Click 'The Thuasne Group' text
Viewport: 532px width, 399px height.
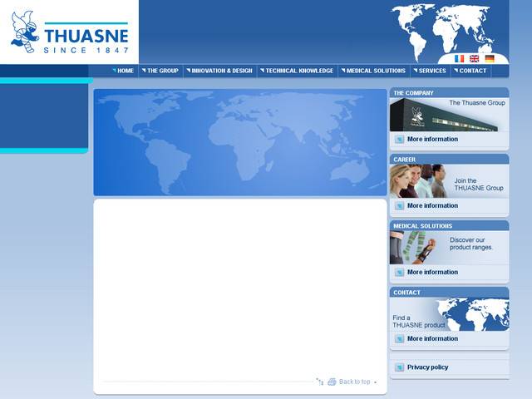[477, 103]
